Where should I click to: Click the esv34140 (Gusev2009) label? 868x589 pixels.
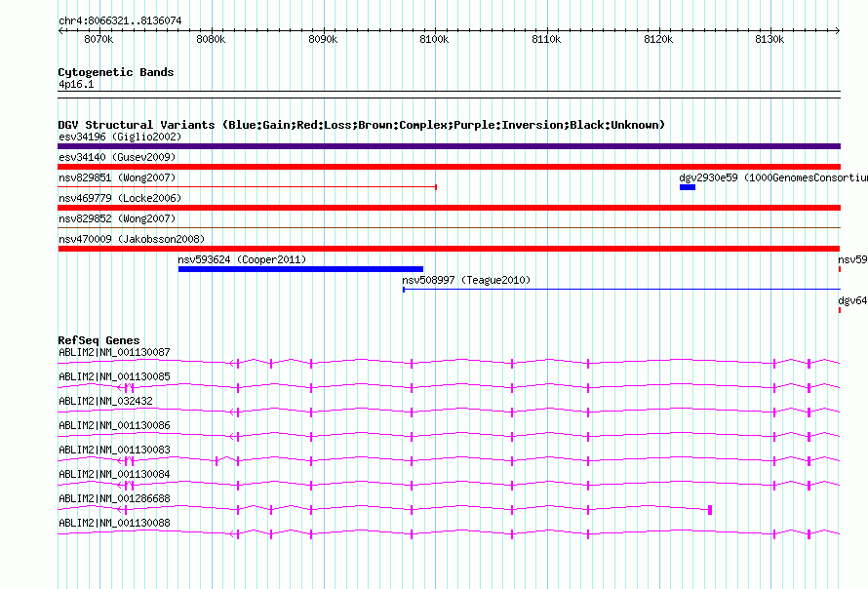(x=117, y=157)
